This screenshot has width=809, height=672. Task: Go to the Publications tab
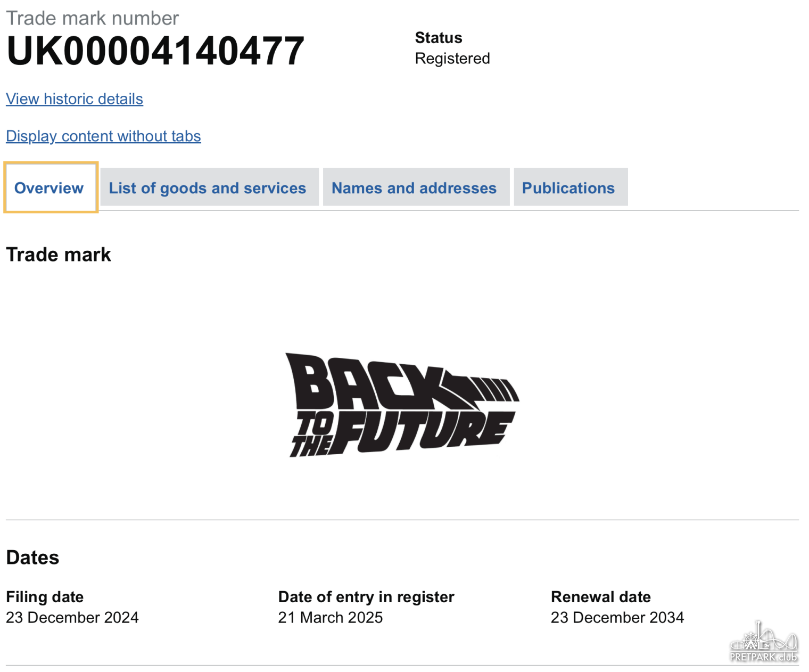[568, 188]
